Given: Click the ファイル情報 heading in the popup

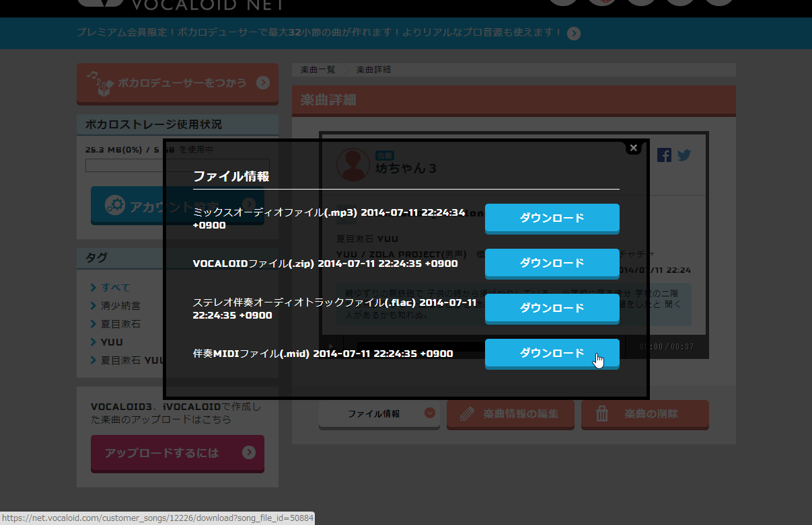Looking at the screenshot, I should click(x=231, y=176).
